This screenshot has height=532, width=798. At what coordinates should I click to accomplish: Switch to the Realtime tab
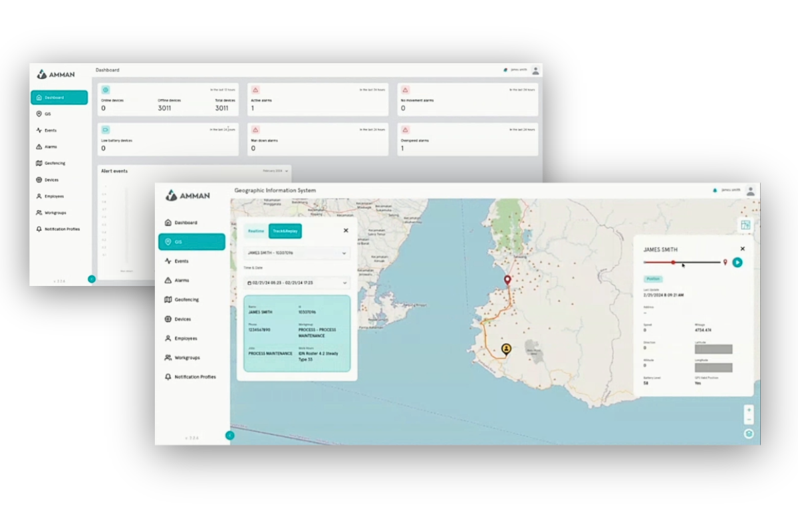click(x=256, y=231)
